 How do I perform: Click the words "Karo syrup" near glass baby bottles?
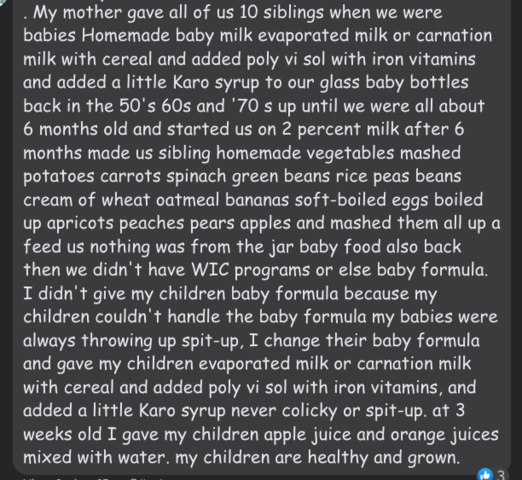tap(216, 83)
